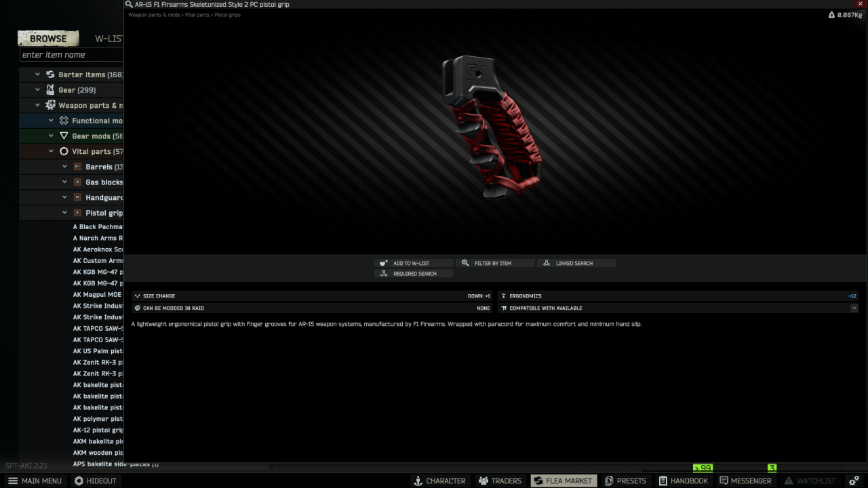Viewport: 868px width, 488px height.
Task: Click the Weapon parts & mods gear icon
Action: 50,105
